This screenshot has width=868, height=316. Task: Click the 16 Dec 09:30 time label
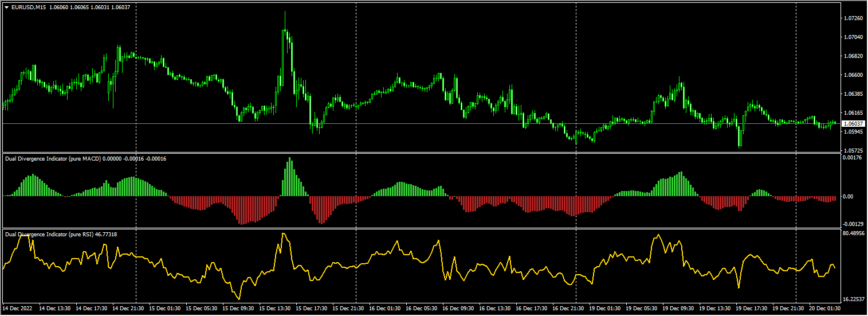click(x=458, y=308)
